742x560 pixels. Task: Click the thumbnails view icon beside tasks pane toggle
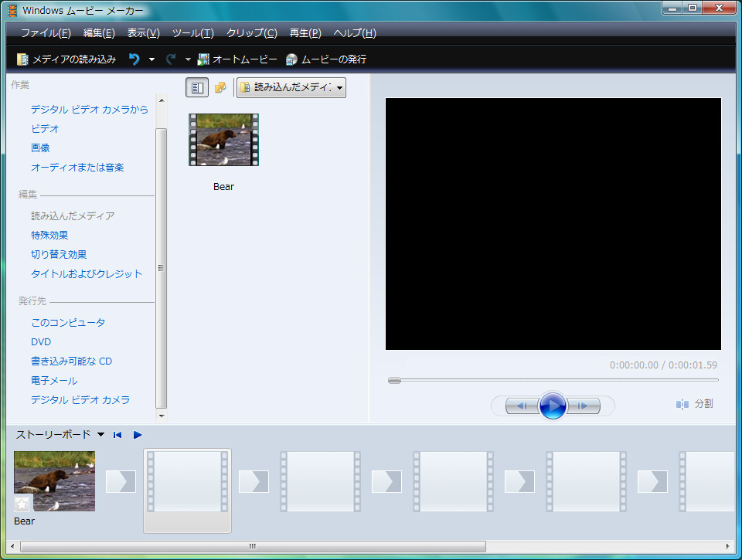tap(220, 88)
